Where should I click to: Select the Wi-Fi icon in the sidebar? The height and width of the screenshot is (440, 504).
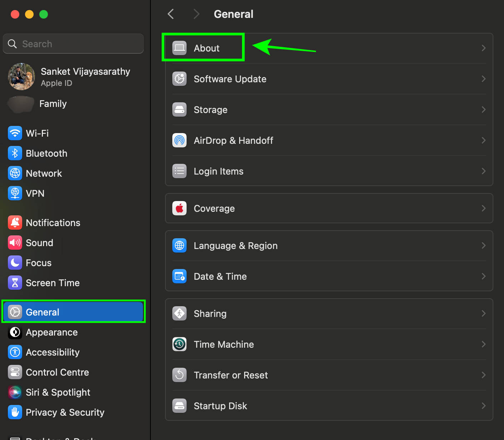[x=15, y=133]
